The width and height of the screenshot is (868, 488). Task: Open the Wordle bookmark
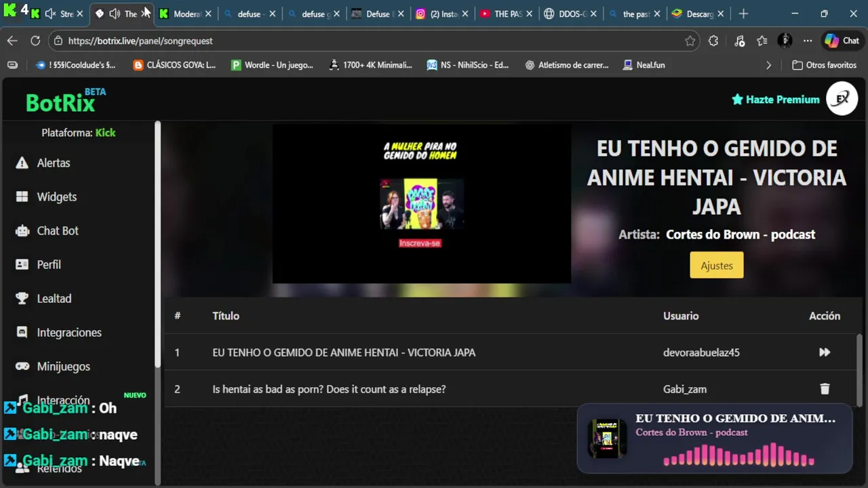272,65
